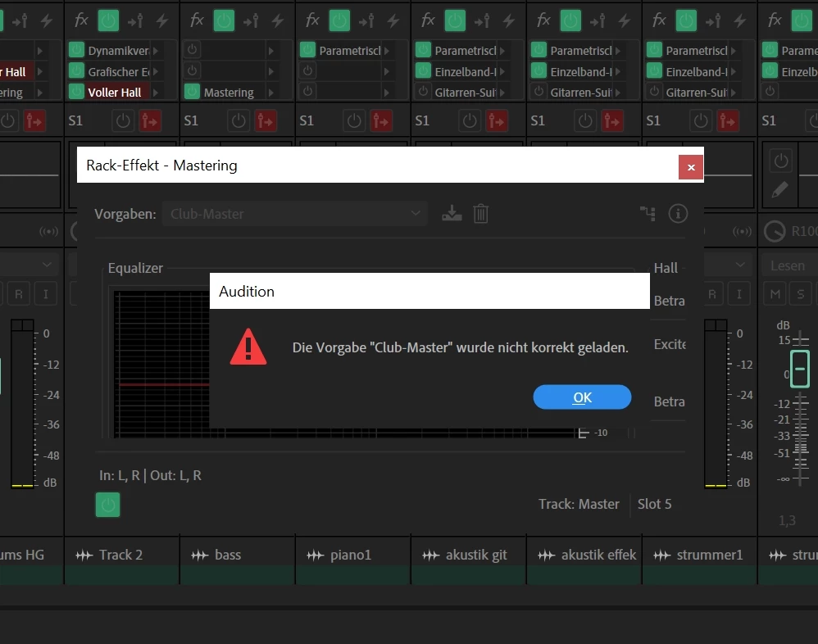The image size is (818, 644).
Task: Click the M mute button
Action: coord(775,294)
